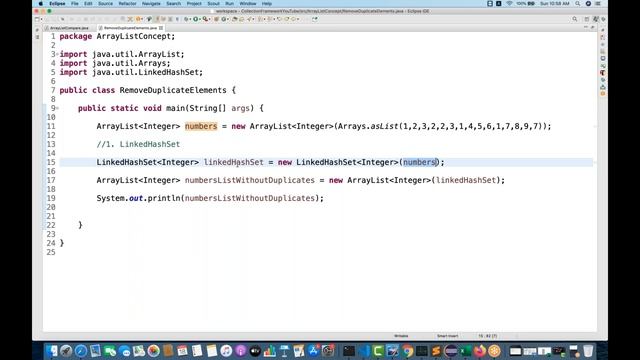
Task: Click the Open Perspective toolbar icon
Action: (x=587, y=19)
